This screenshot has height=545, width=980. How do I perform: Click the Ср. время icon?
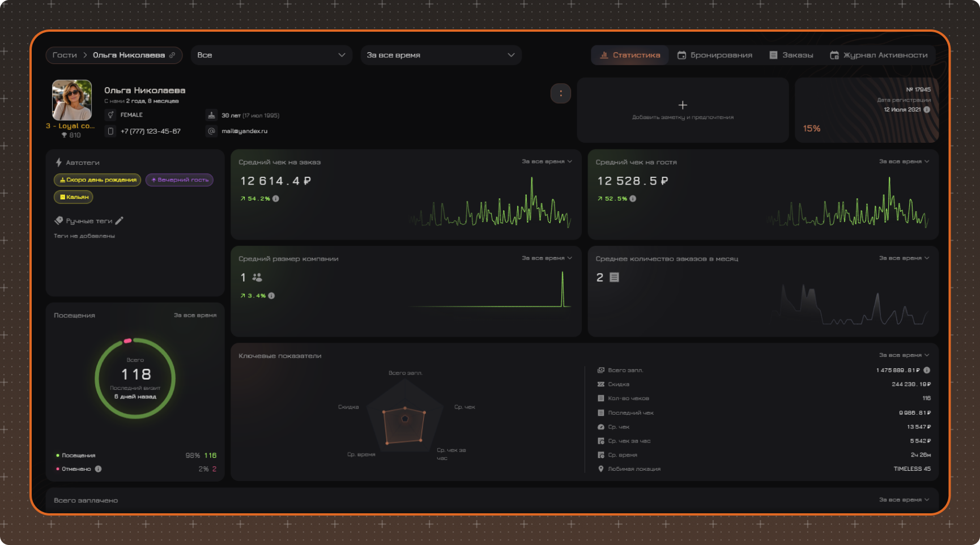coord(601,455)
